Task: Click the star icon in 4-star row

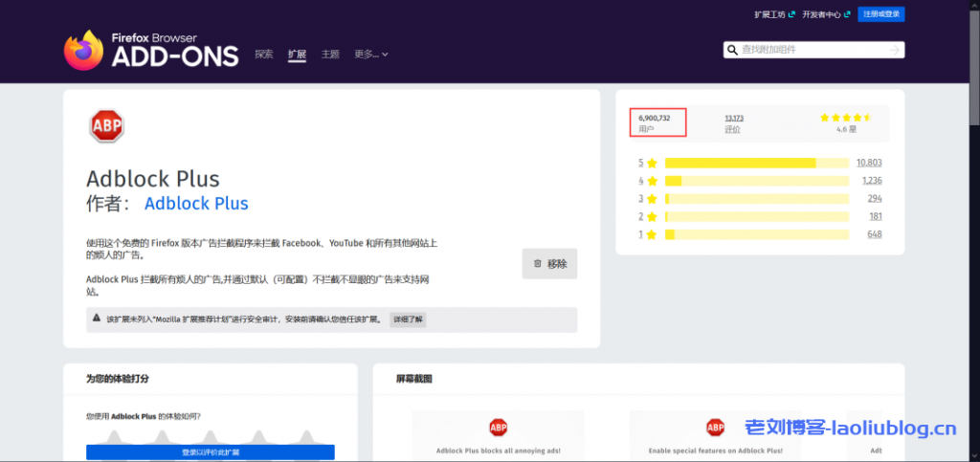Action: (652, 181)
